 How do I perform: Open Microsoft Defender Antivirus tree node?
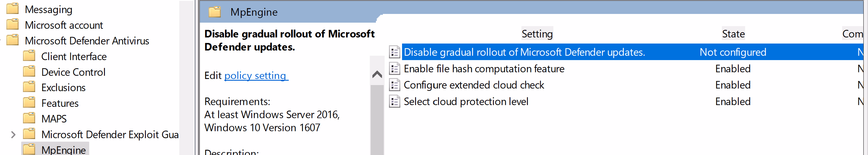pyautogui.click(x=87, y=41)
